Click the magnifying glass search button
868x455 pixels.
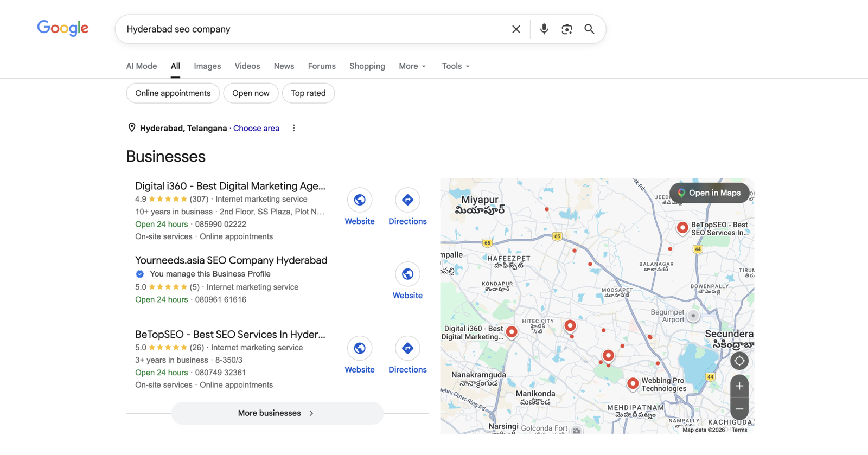click(589, 29)
